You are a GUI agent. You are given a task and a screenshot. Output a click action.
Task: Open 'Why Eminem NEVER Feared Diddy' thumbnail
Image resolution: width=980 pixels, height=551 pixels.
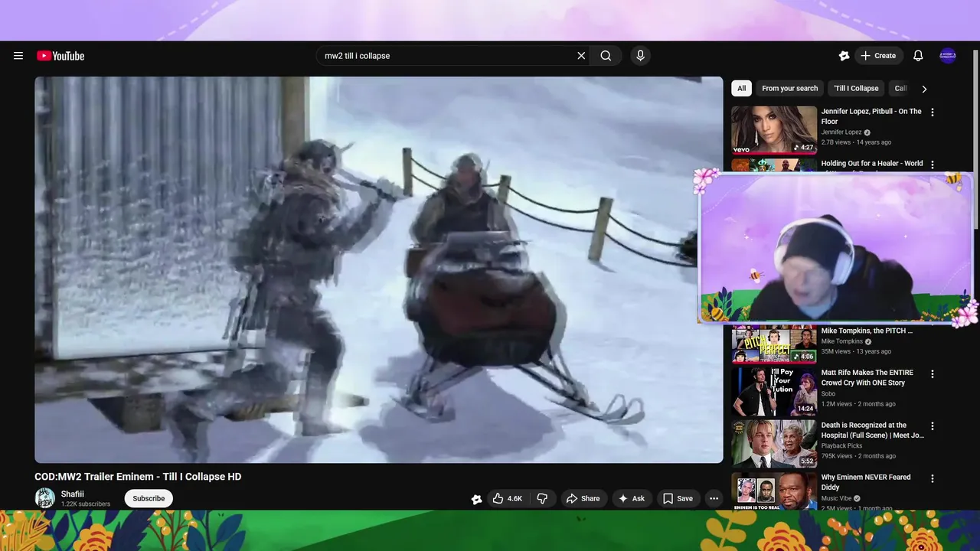[x=774, y=491]
